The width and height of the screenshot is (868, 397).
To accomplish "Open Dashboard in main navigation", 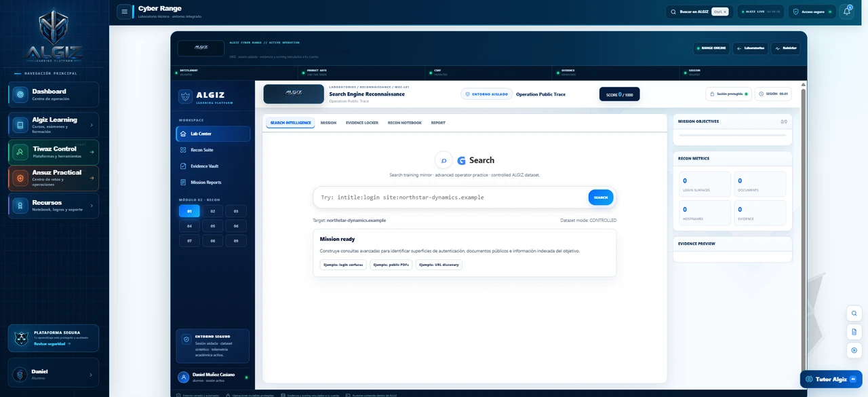I will [54, 94].
